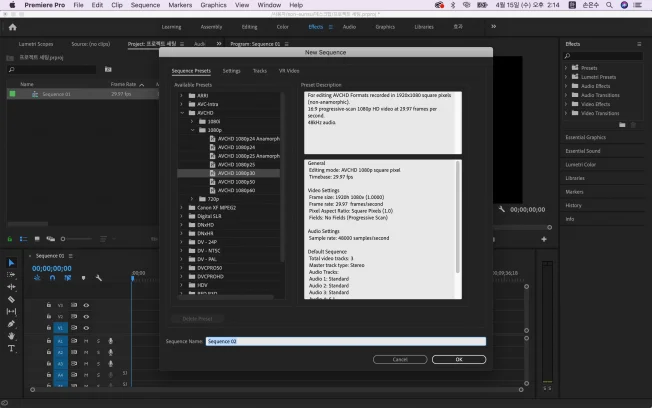Switch Project panel to icon view
The width and height of the screenshot is (652, 408).
pyautogui.click(x=37, y=239)
